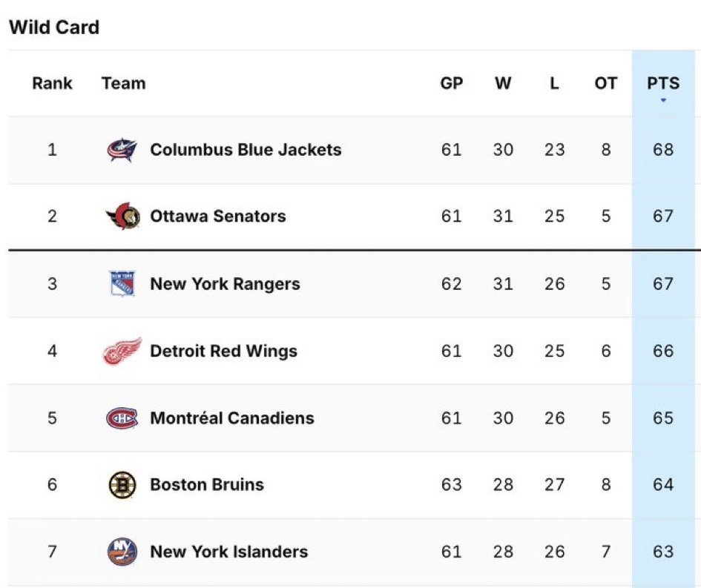The image size is (701, 588).
Task: Click Boston Bruins 64 points cell
Action: (x=663, y=485)
